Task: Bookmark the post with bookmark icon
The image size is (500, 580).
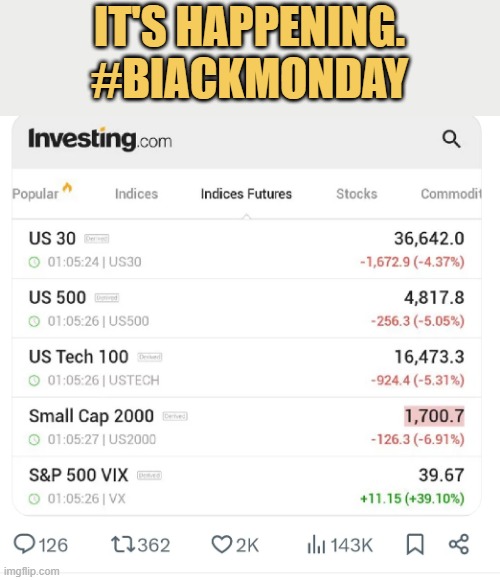Action: [415, 544]
